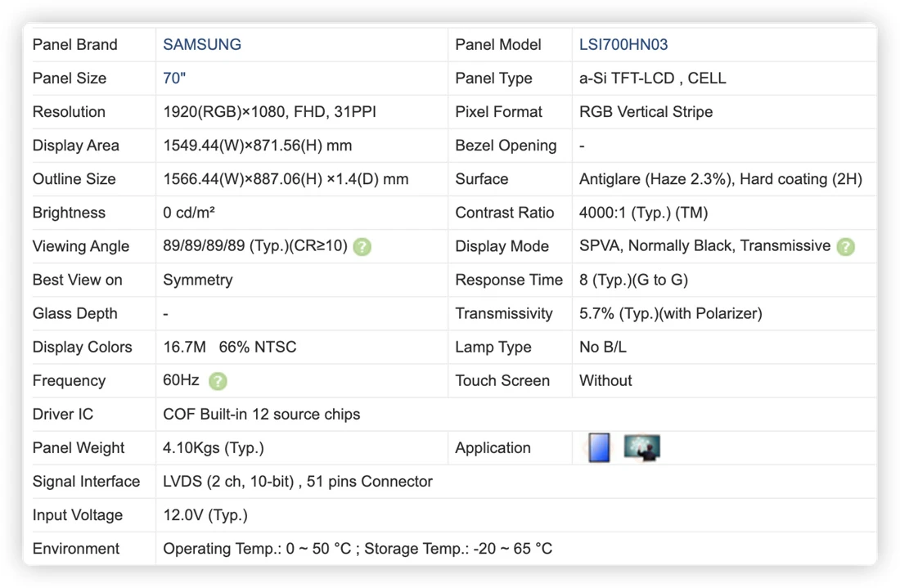The width and height of the screenshot is (900, 588).
Task: Select the 1920(RGB)×1080, FHD, 31PPI value
Action: [x=270, y=112]
